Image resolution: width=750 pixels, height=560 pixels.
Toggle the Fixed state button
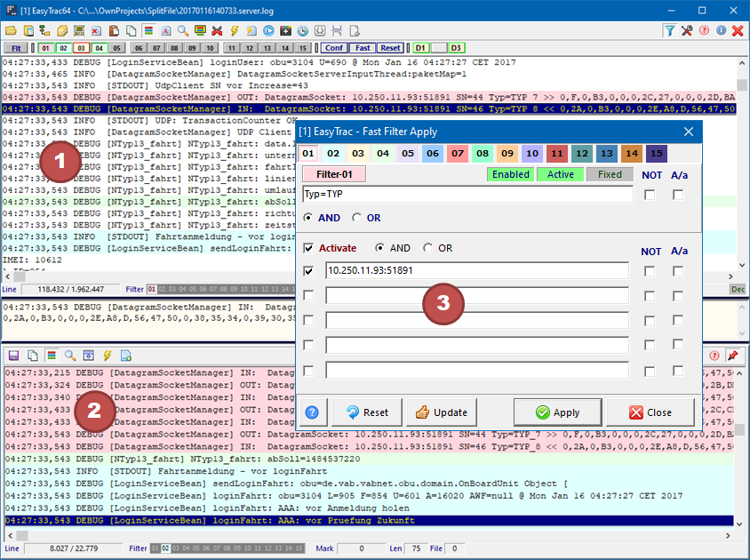[x=610, y=174]
